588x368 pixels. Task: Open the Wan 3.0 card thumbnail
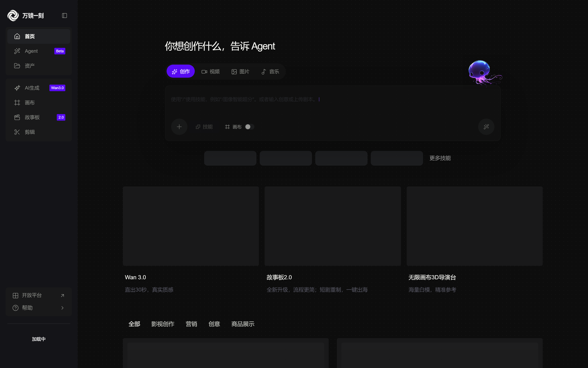click(191, 226)
